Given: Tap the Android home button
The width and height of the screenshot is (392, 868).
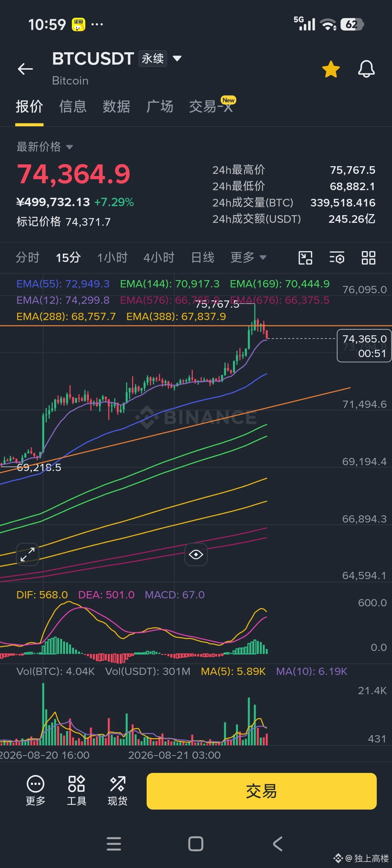Looking at the screenshot, I should coord(196,844).
